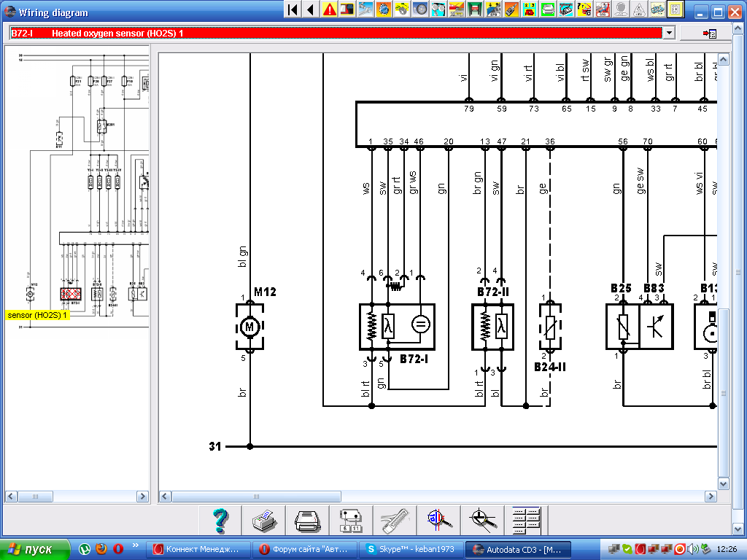Click the red arrow list button beside component dropdown

[709, 34]
